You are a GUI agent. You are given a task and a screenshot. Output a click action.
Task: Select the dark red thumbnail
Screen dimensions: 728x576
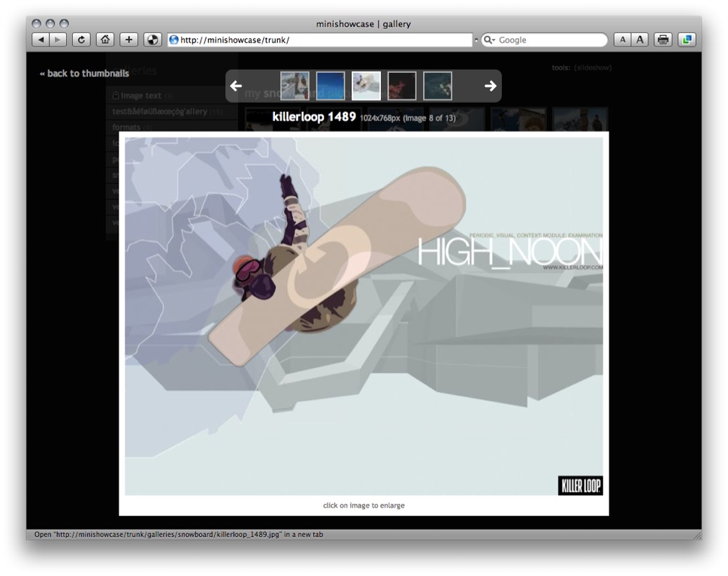(402, 86)
